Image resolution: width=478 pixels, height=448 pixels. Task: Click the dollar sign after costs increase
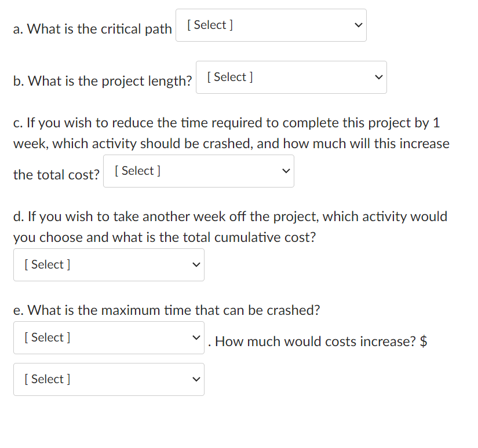pyautogui.click(x=426, y=341)
